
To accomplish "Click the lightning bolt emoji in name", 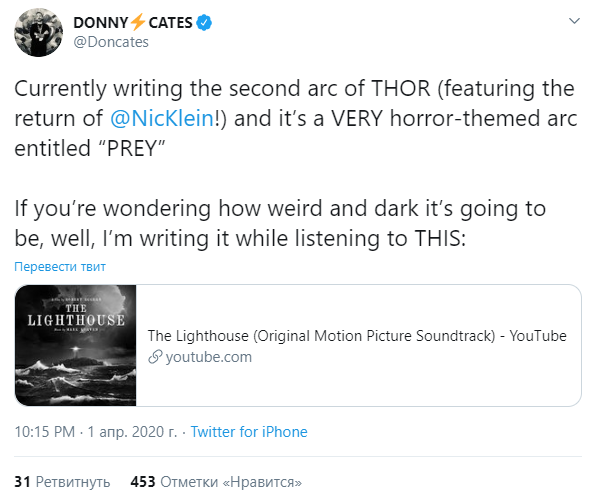I will (x=138, y=22).
